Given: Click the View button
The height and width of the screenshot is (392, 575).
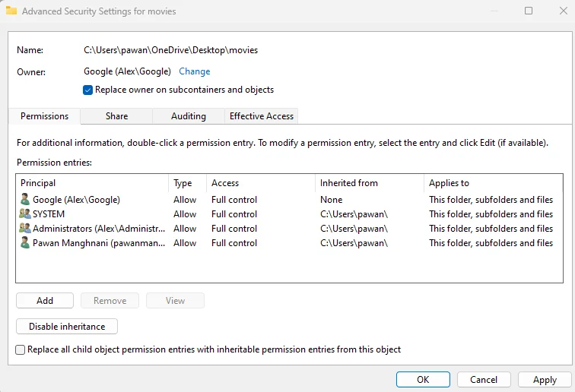Looking at the screenshot, I should 175,300.
